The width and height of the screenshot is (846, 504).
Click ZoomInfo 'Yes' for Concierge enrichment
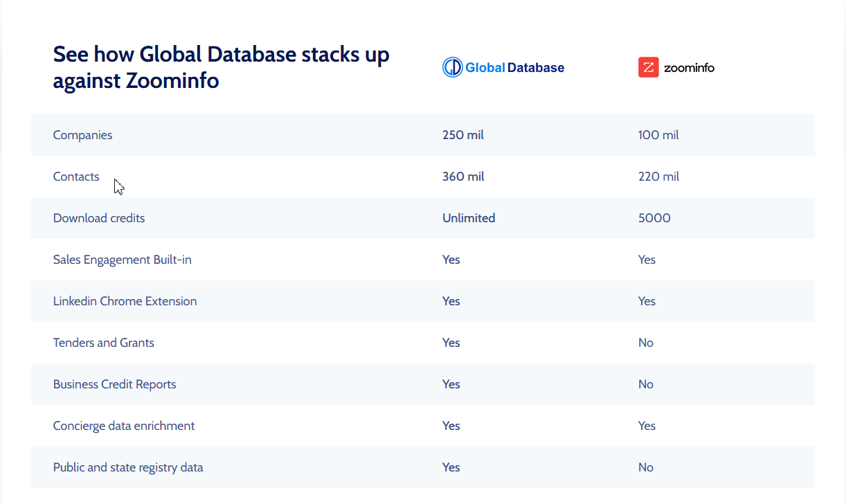(647, 426)
